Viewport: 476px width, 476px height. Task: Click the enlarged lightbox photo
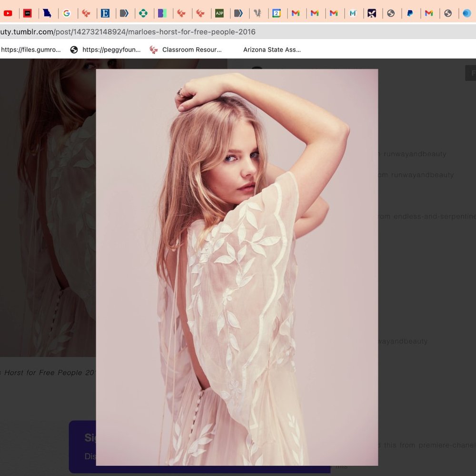click(237, 267)
